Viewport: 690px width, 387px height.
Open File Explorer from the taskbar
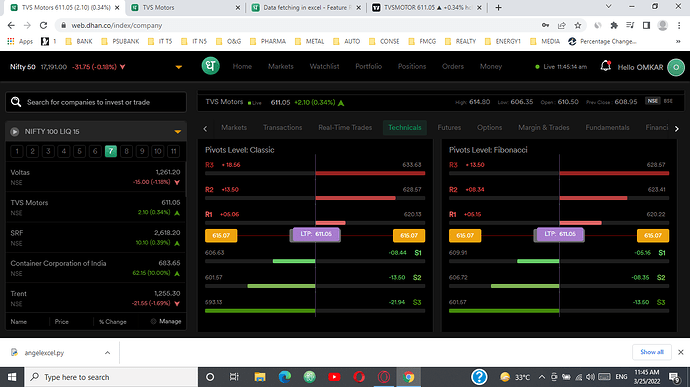pyautogui.click(x=260, y=377)
